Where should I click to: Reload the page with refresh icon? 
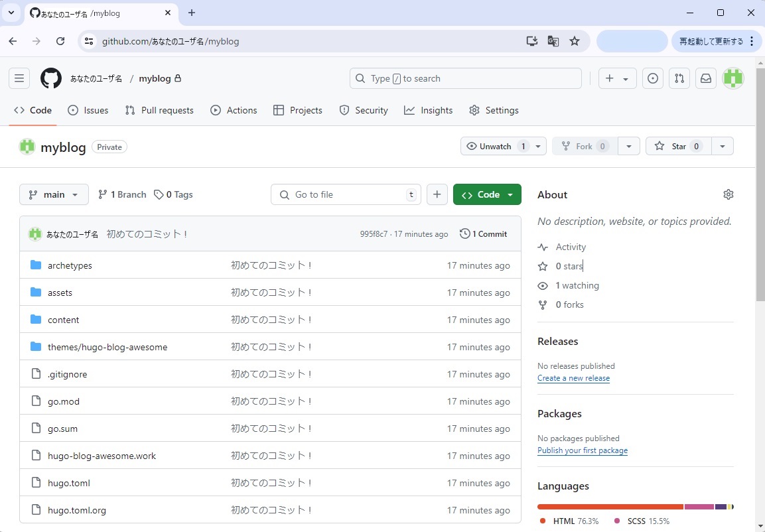pyautogui.click(x=60, y=41)
